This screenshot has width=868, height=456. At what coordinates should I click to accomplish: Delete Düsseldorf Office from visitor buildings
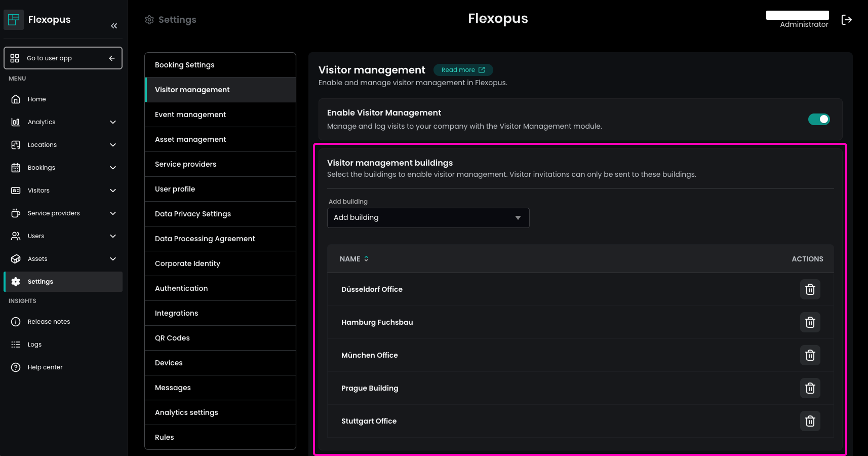(810, 289)
